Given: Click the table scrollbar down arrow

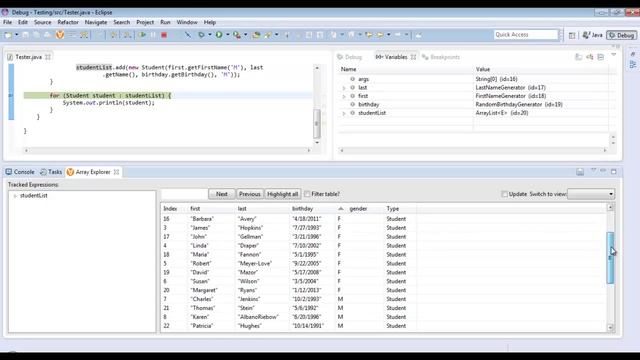Looking at the screenshot, I should (x=610, y=327).
